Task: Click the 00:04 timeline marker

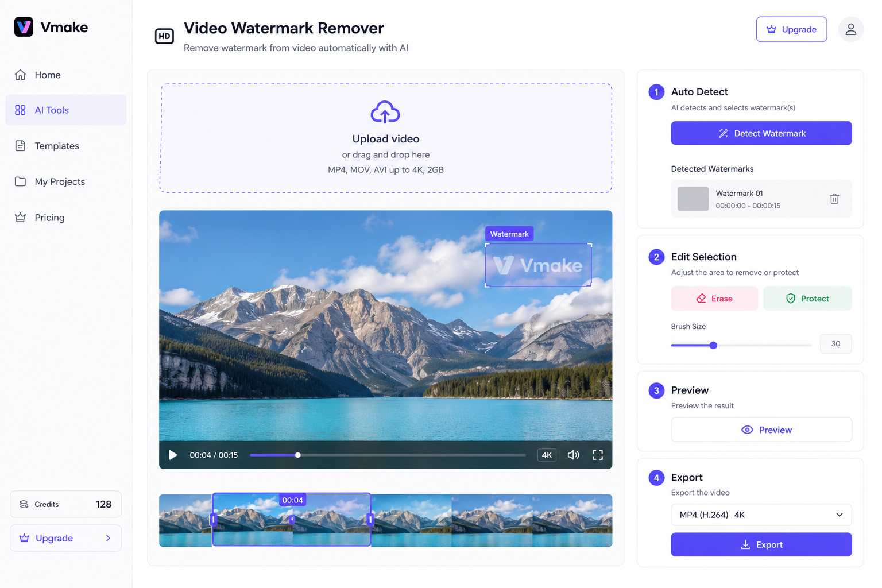Action: tap(292, 500)
